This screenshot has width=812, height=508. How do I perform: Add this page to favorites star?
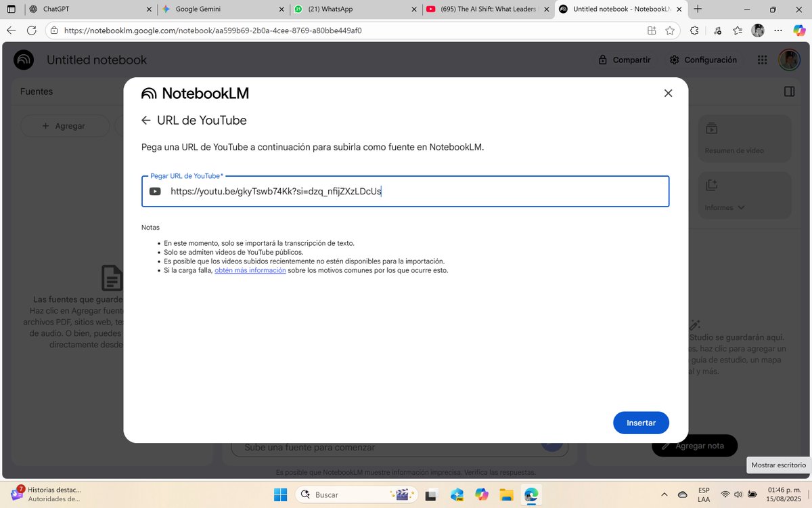click(x=670, y=30)
